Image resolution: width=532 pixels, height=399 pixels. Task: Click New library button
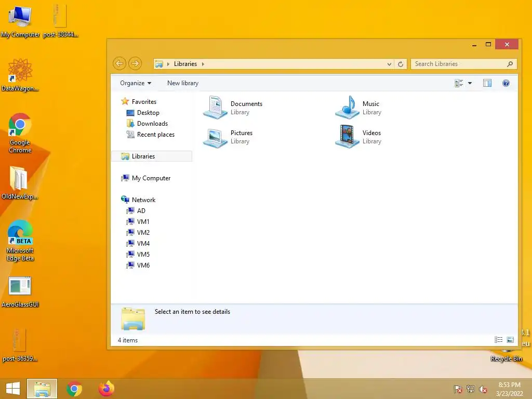pos(183,83)
